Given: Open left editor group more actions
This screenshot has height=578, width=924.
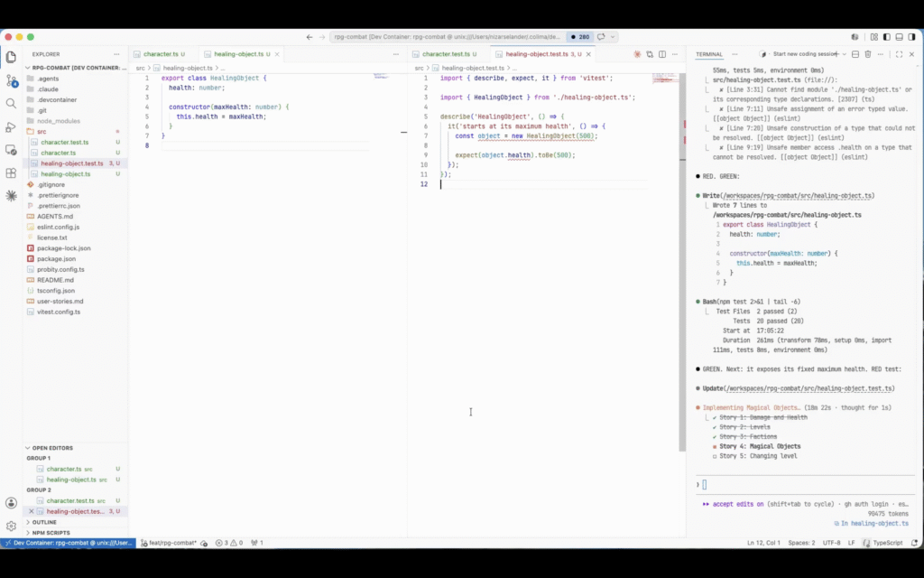Looking at the screenshot, I should click(396, 54).
